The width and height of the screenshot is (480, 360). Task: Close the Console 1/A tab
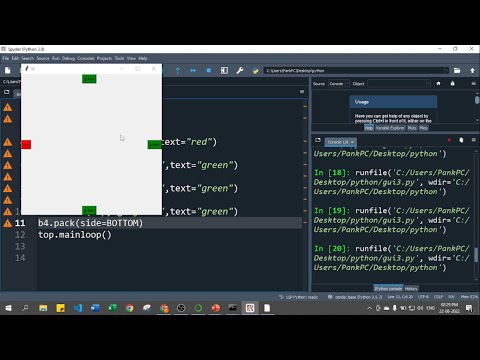point(352,142)
